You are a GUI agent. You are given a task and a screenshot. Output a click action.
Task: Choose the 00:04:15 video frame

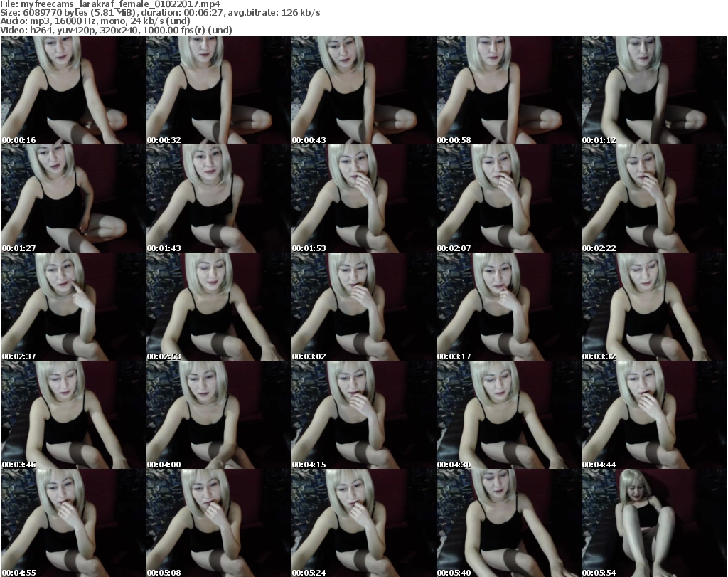click(x=363, y=415)
